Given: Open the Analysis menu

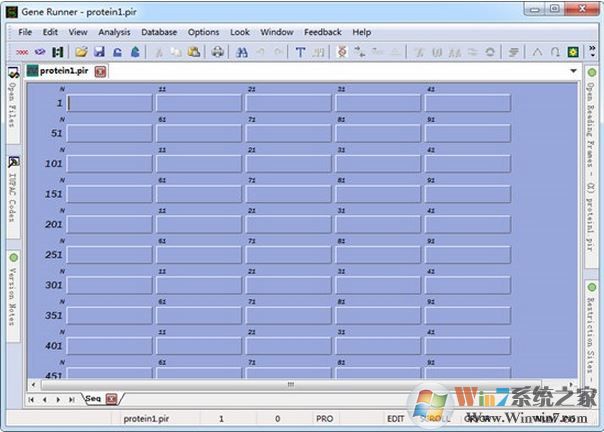Looking at the screenshot, I should click(114, 32).
